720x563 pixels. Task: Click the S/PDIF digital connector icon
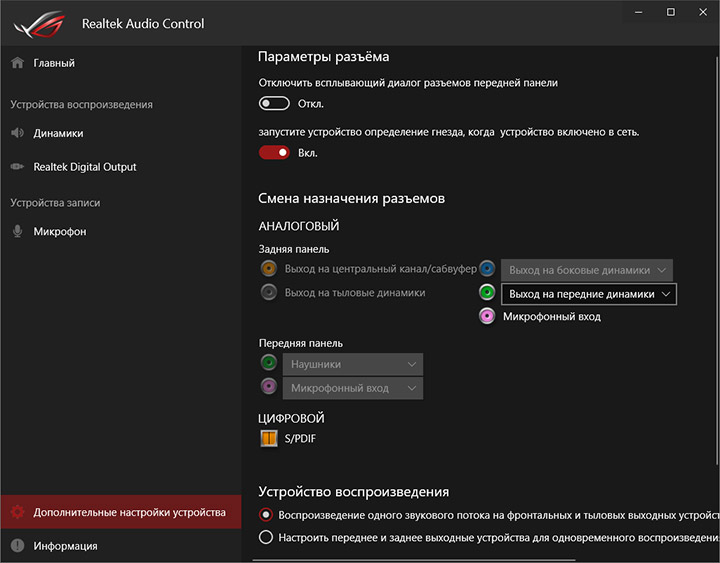[x=268, y=438]
